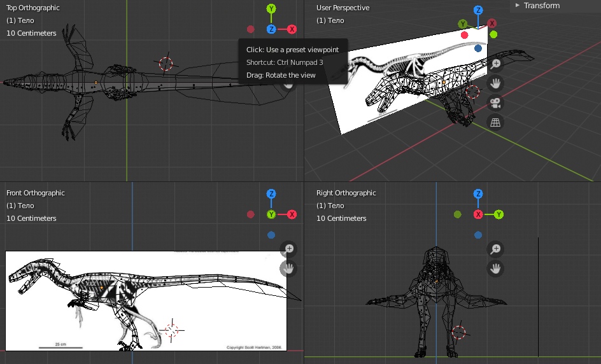The image size is (601, 364).
Task: Click the zoom icon in Front Orthographic view
Action: click(289, 249)
